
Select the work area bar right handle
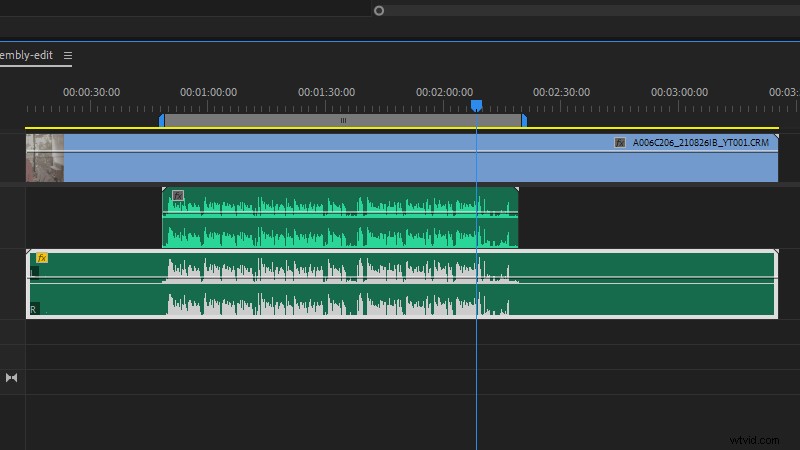pos(524,120)
